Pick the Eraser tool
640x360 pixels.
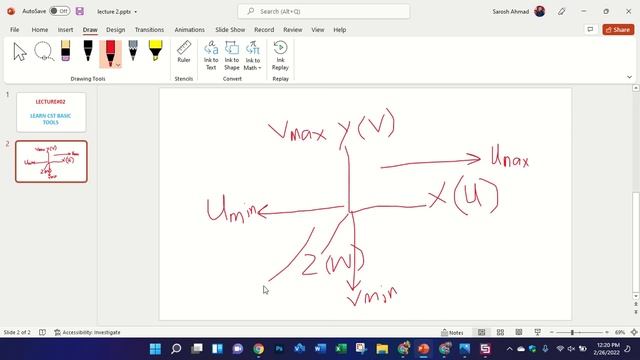(x=65, y=51)
